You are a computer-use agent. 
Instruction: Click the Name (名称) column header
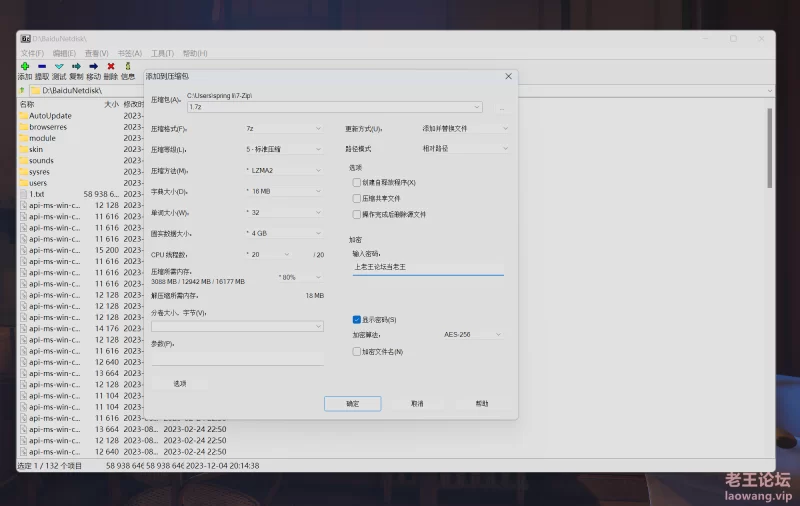click(x=27, y=104)
